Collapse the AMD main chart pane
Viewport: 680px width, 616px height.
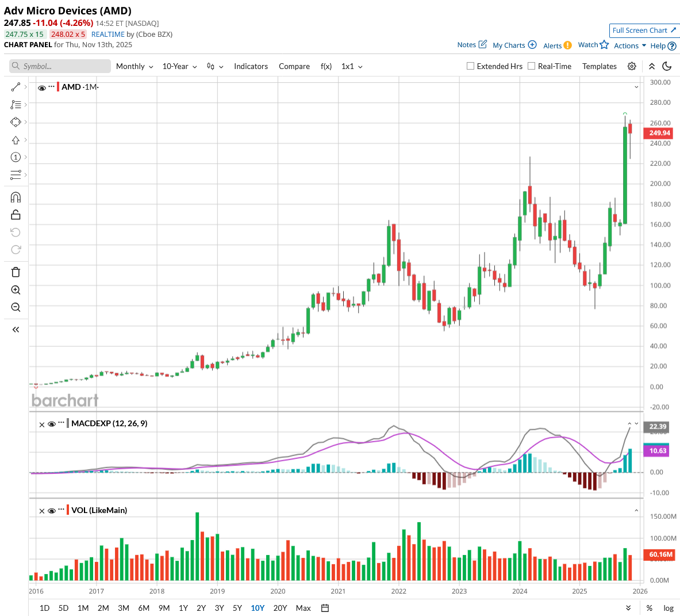[x=636, y=87]
